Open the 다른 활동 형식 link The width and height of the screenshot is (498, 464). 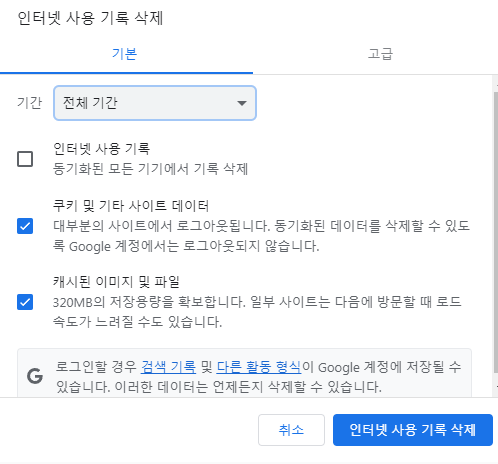pos(259,367)
